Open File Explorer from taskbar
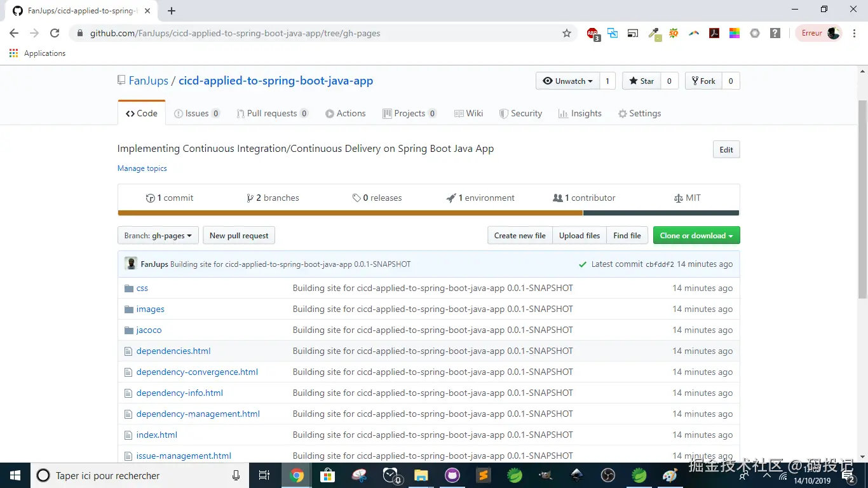 [421, 475]
